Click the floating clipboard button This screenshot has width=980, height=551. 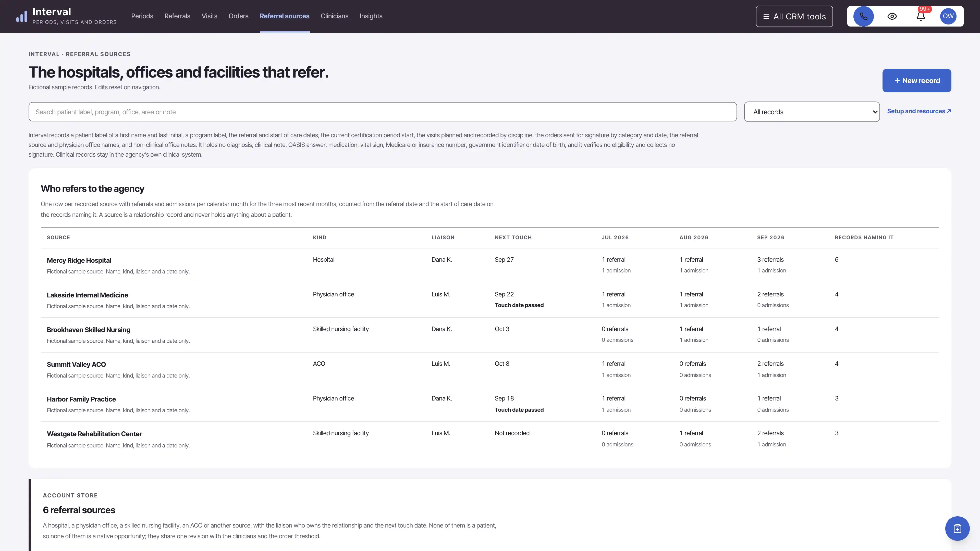point(957,529)
